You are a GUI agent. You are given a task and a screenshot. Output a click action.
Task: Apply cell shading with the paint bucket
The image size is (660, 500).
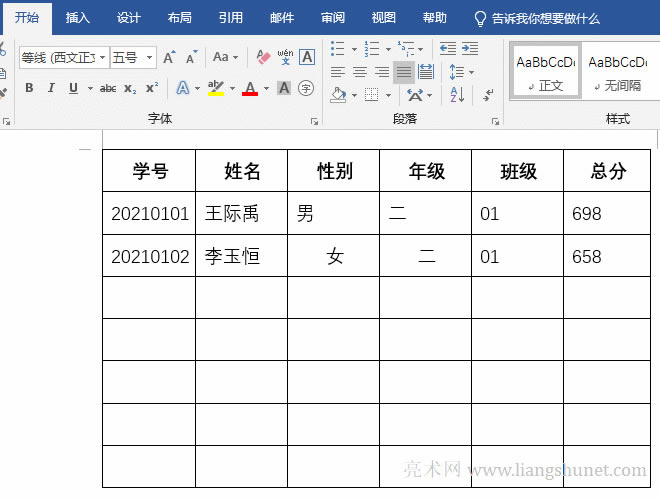coord(338,95)
